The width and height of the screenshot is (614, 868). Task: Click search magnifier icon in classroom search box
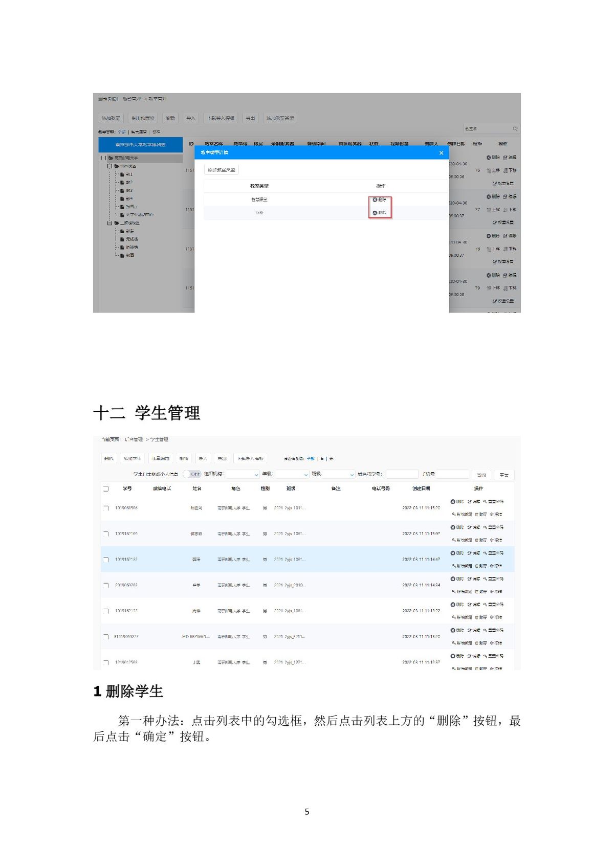[515, 129]
